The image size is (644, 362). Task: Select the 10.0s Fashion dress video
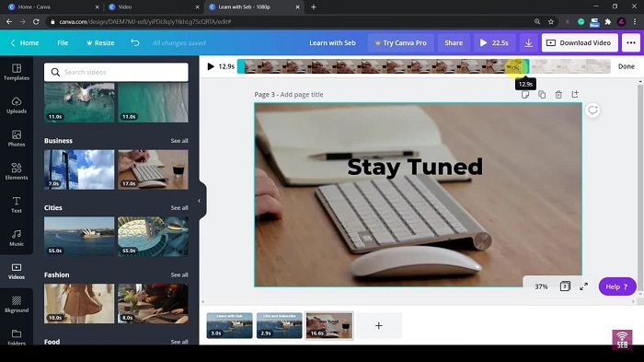click(x=79, y=304)
